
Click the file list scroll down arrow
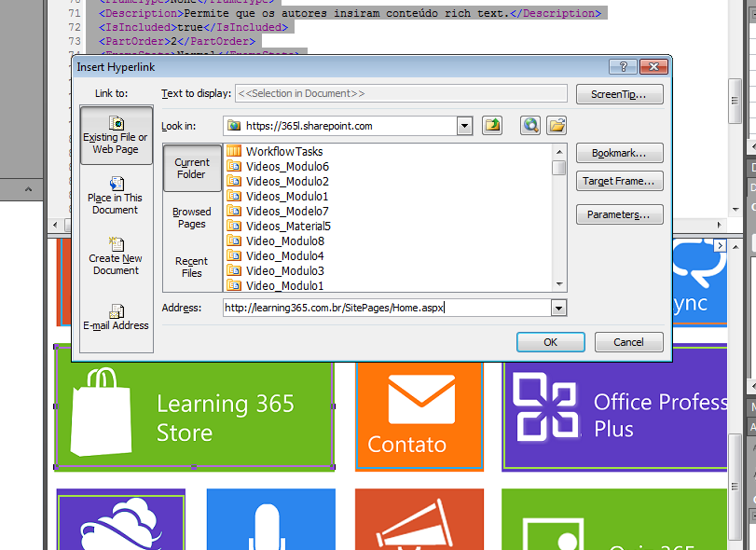[x=559, y=284]
